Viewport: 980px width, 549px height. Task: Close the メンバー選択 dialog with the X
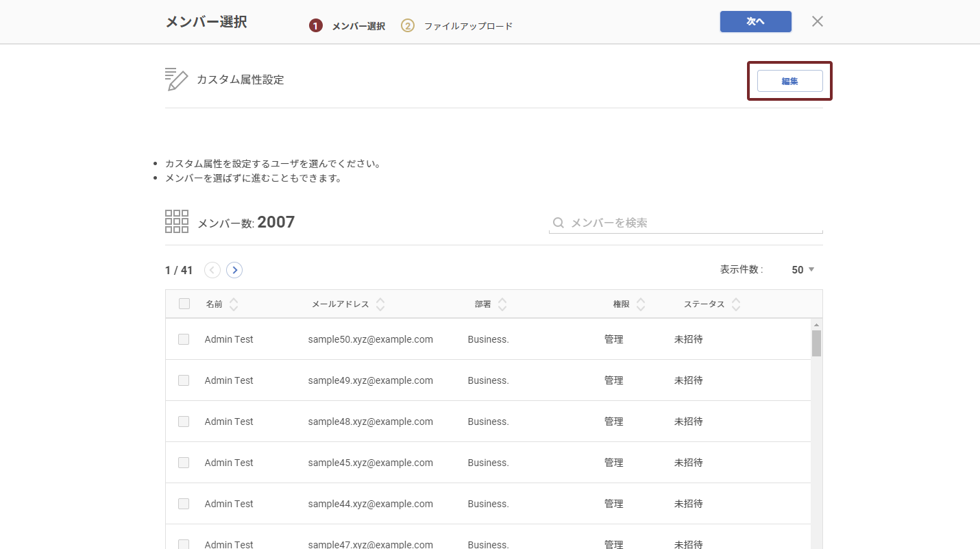click(817, 21)
